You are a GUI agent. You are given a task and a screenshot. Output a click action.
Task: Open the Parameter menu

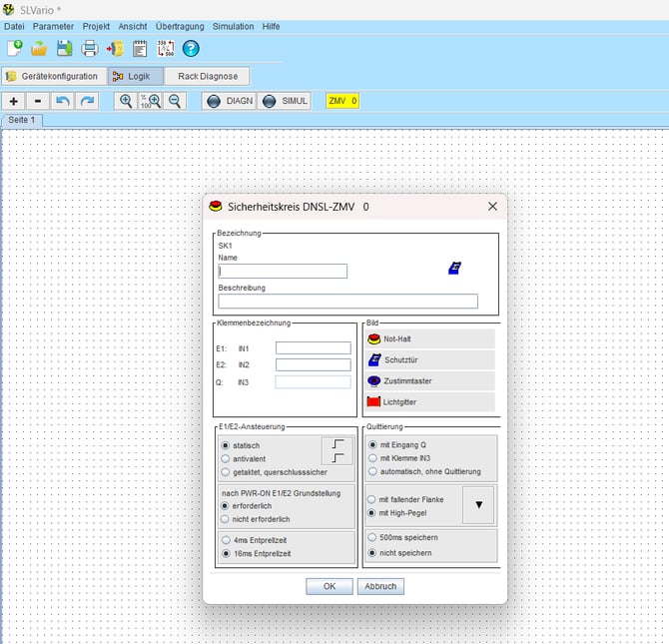[x=53, y=26]
